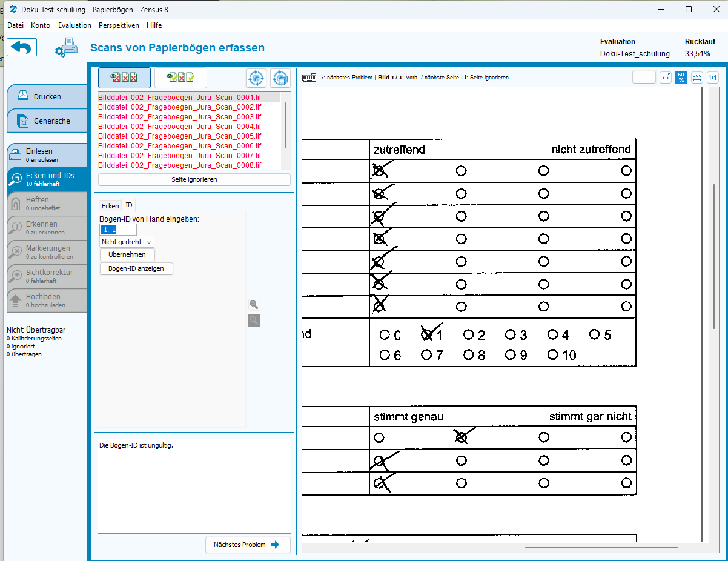Image resolution: width=728 pixels, height=561 pixels.
Task: Open the 'Nicht gedreht' rotation dropdown
Action: point(127,242)
